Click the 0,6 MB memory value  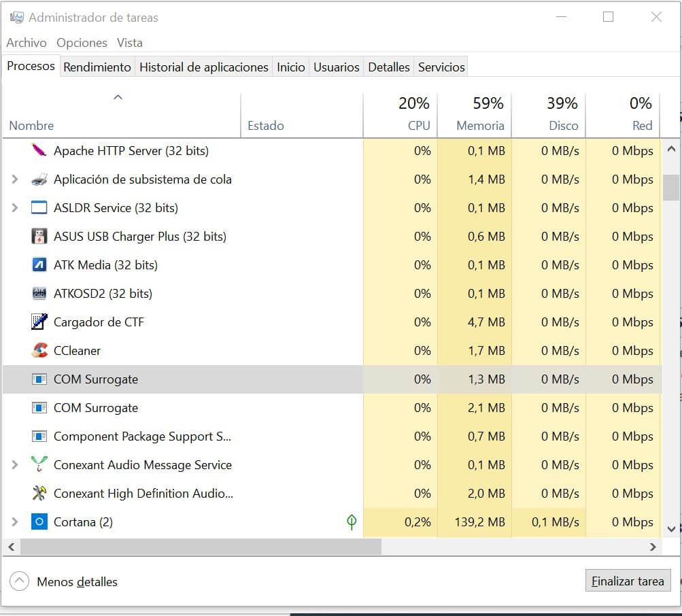pos(486,236)
